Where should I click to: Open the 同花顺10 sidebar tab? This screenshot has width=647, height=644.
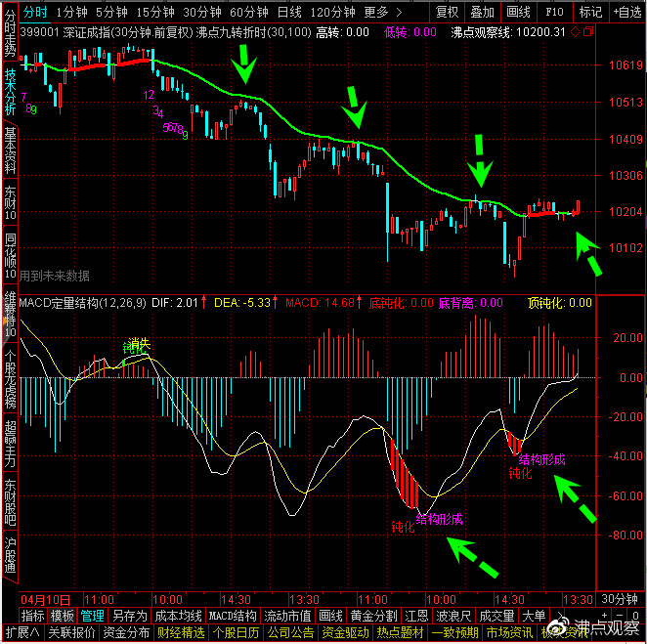[x=10, y=256]
